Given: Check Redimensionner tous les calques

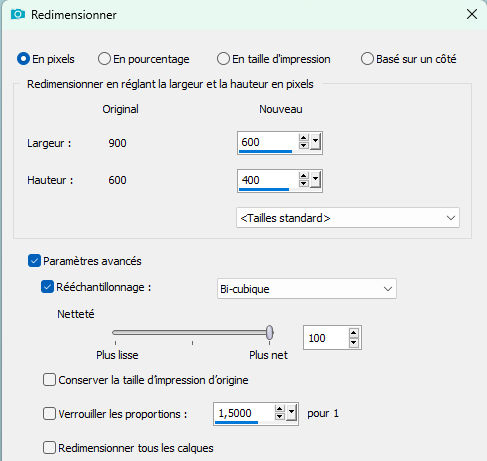Looking at the screenshot, I should point(49,448).
